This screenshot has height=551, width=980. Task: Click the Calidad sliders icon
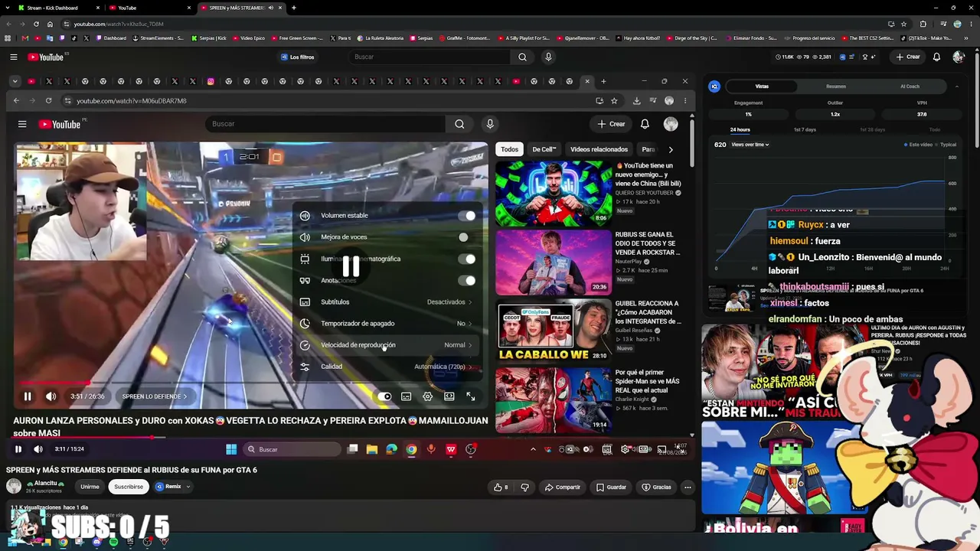[305, 367]
